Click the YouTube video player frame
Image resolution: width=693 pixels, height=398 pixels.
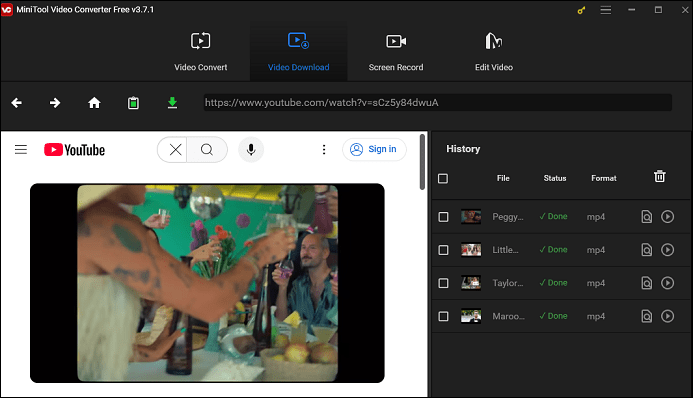[x=207, y=283]
